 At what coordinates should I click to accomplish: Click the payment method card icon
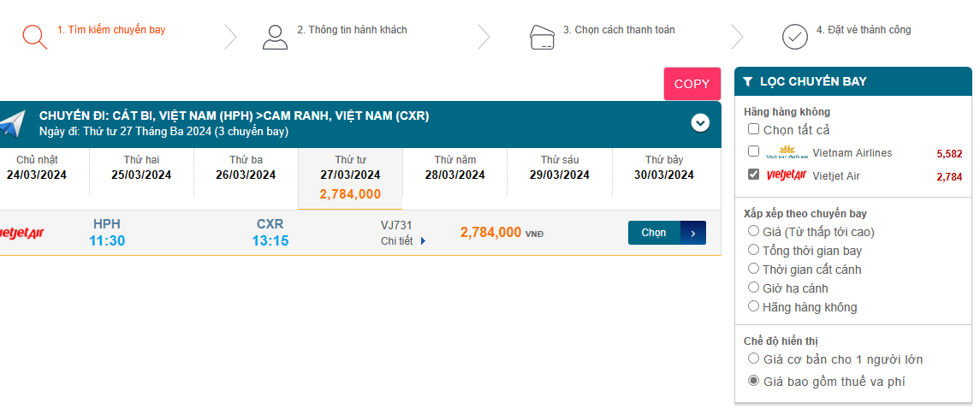(542, 37)
